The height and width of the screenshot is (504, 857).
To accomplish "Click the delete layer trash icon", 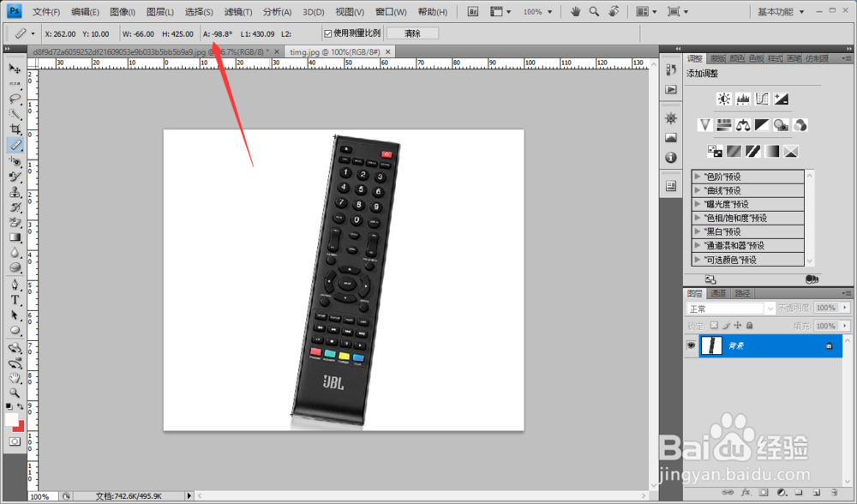I will coord(834,493).
